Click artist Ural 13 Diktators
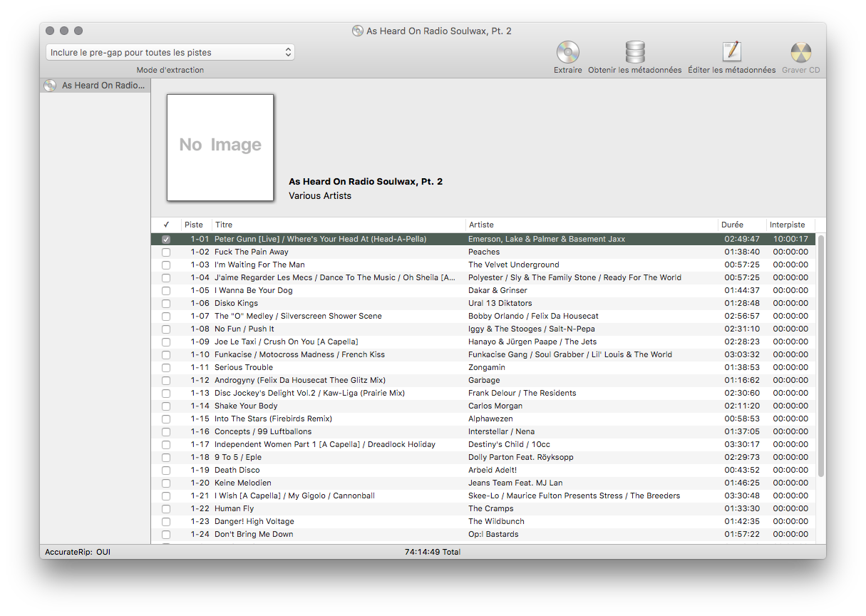This screenshot has width=866, height=616. 500,304
